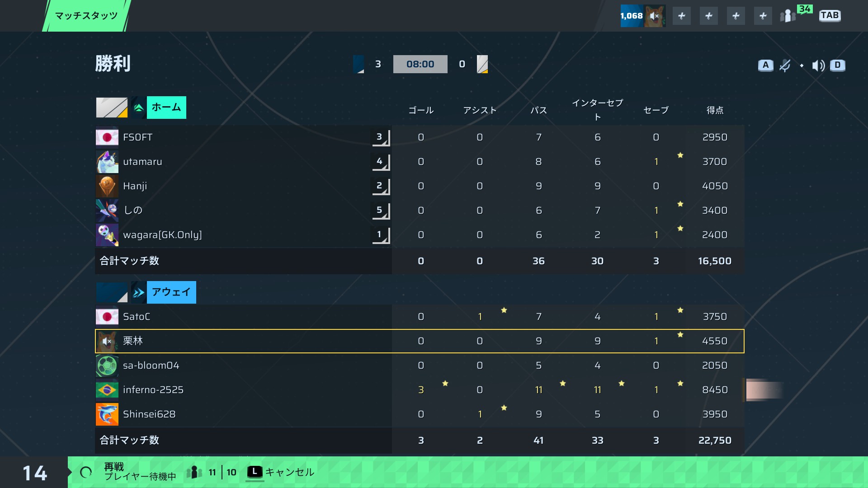Click the muted player avatar icon at top
Screen dimensions: 868x488
(654, 16)
